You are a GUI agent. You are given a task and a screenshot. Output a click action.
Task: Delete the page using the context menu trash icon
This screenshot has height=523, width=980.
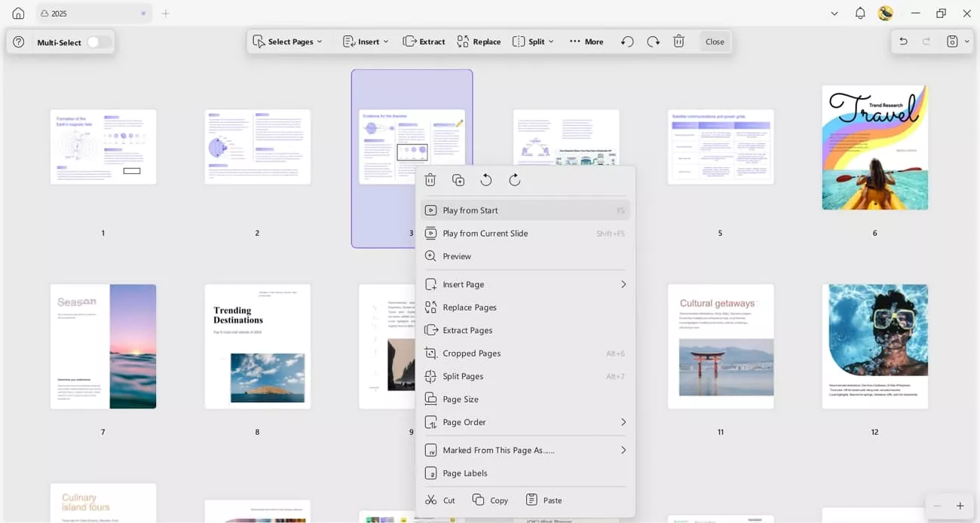click(430, 179)
